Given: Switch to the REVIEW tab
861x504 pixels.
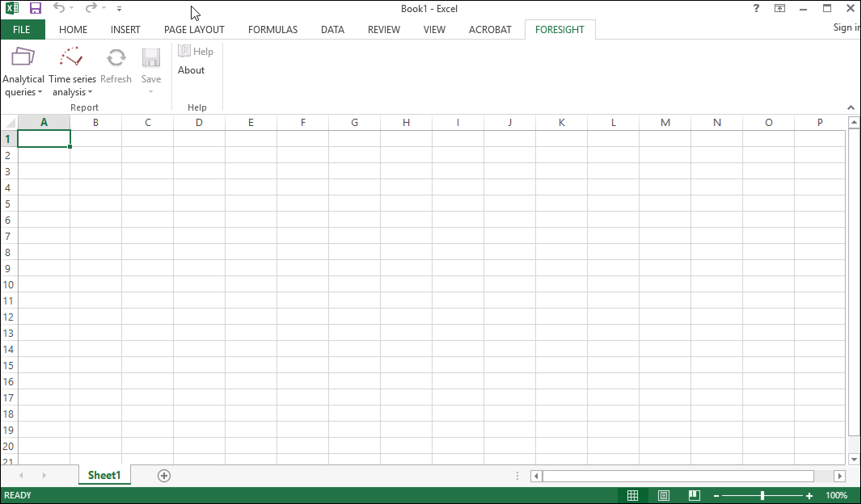Looking at the screenshot, I should click(384, 30).
